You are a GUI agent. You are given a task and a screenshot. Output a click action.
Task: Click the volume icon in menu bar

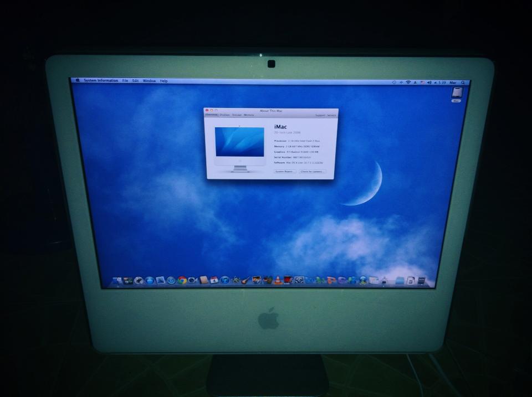pyautogui.click(x=429, y=82)
